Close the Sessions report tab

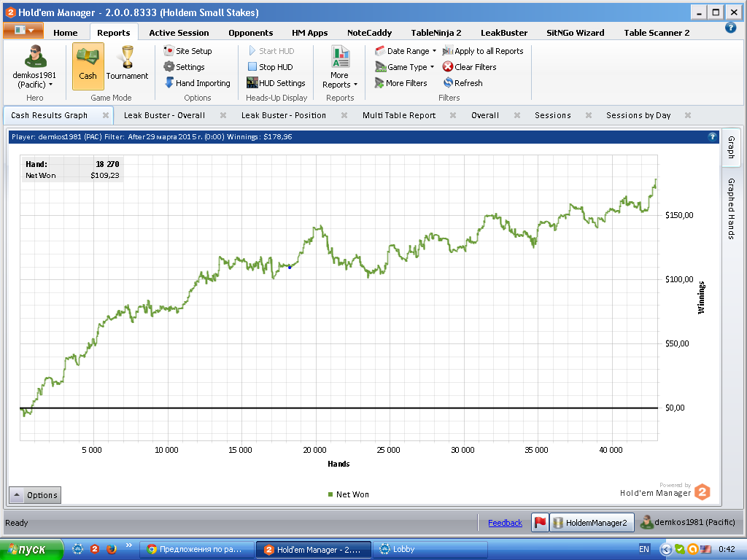click(589, 115)
